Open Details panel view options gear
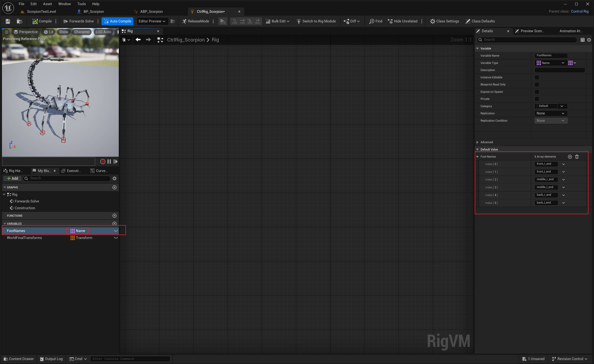Viewport: 594px width, 364px height. (x=589, y=40)
